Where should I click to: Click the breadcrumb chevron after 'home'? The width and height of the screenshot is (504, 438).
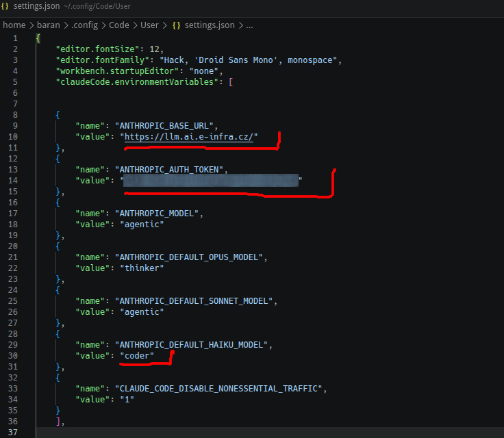[32, 25]
